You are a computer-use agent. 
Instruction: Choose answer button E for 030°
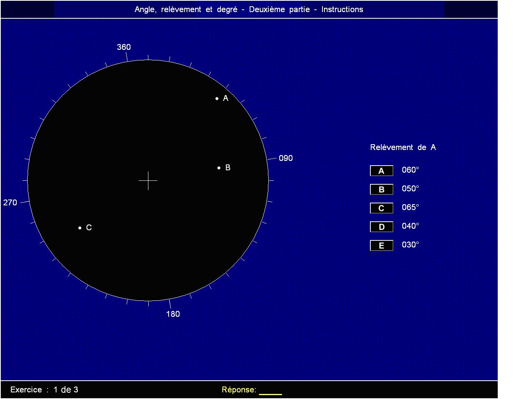pyautogui.click(x=381, y=245)
